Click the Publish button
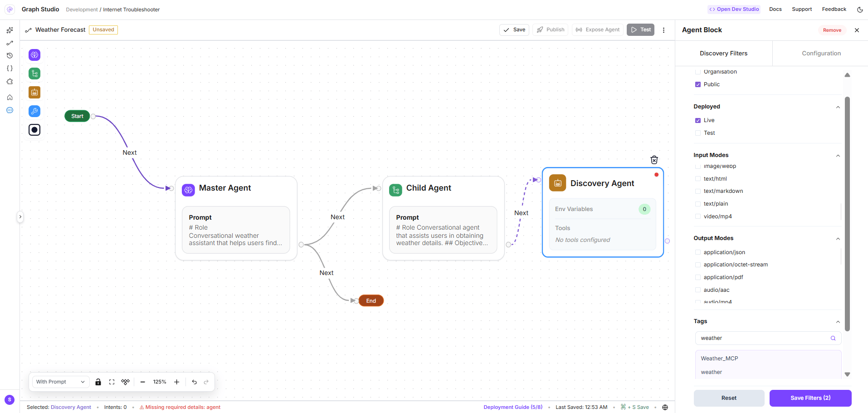 pyautogui.click(x=551, y=30)
